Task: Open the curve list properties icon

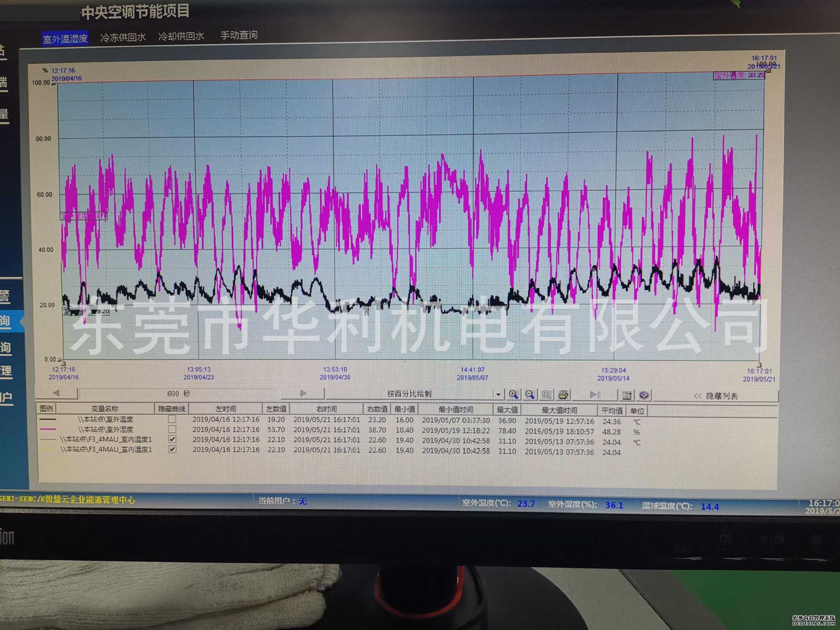Action: click(626, 395)
